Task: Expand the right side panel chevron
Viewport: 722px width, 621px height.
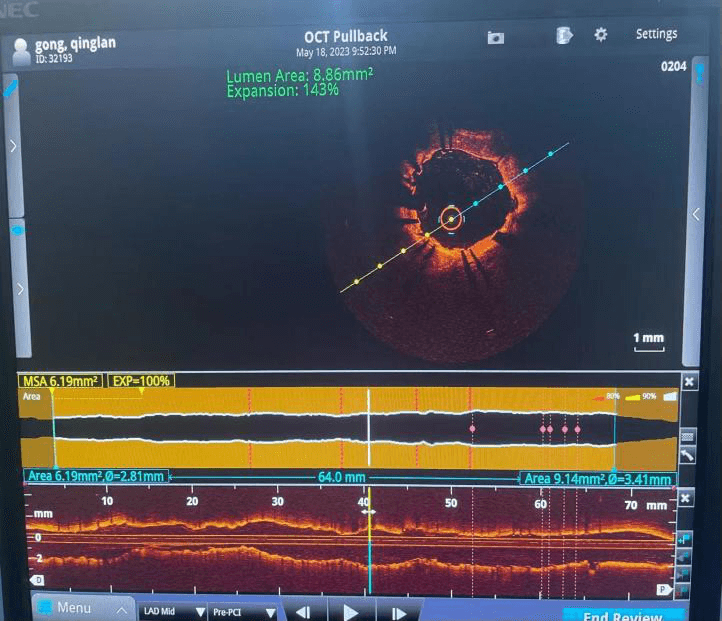Action: pyautogui.click(x=697, y=214)
